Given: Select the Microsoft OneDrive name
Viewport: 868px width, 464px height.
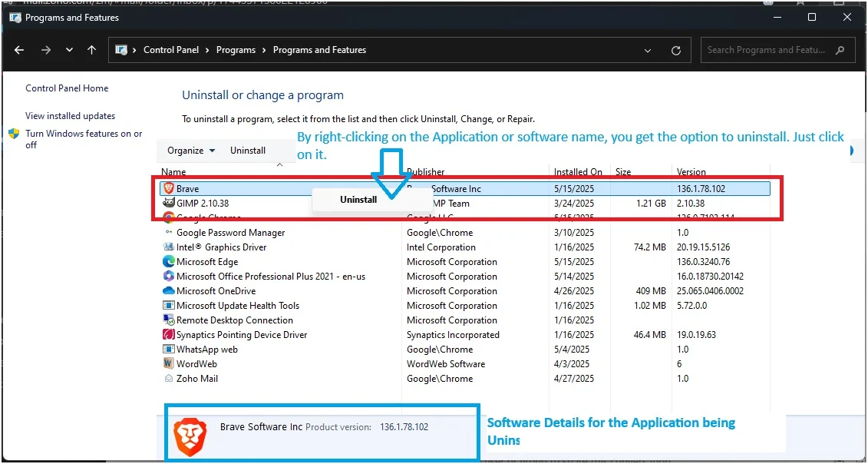Looking at the screenshot, I should coord(216,290).
